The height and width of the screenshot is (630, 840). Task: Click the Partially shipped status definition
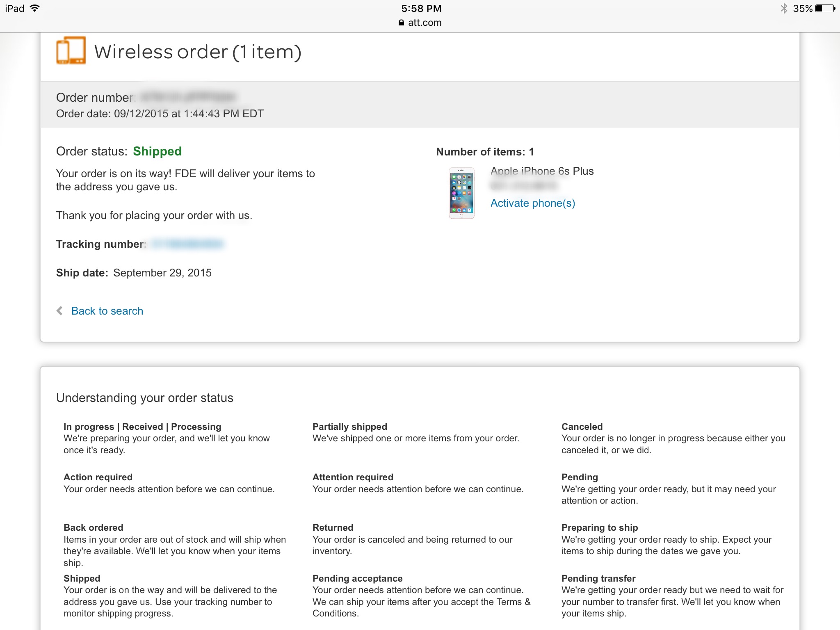[x=416, y=432]
